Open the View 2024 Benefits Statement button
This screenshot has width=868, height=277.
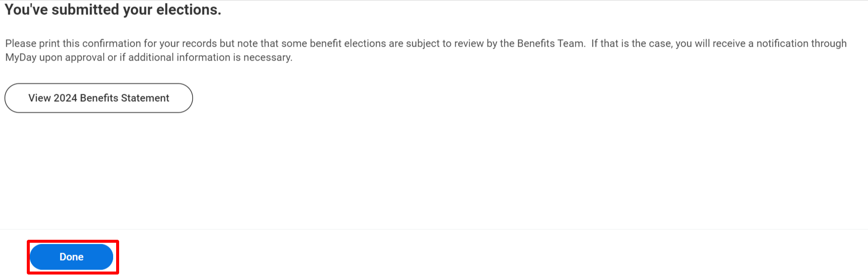(x=99, y=98)
